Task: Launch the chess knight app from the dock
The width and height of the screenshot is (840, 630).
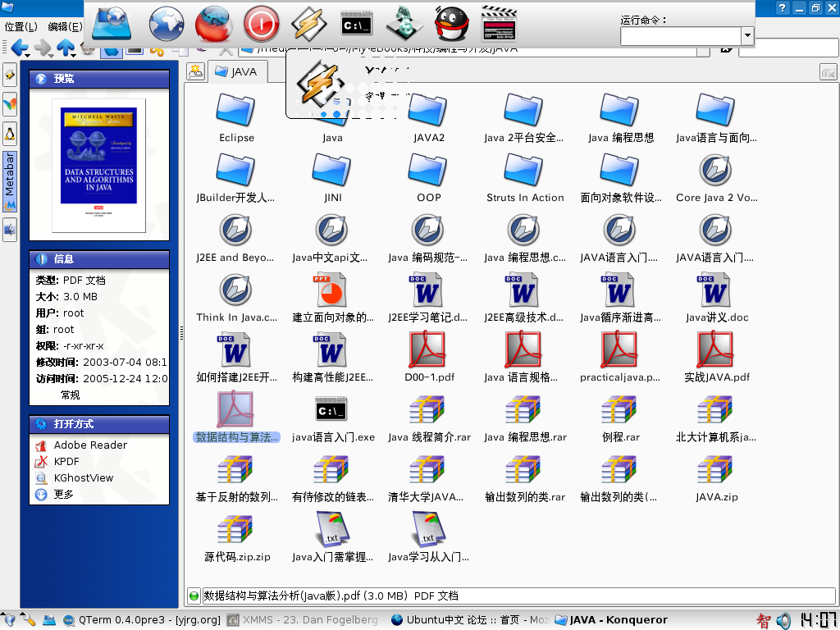Action: 404,24
